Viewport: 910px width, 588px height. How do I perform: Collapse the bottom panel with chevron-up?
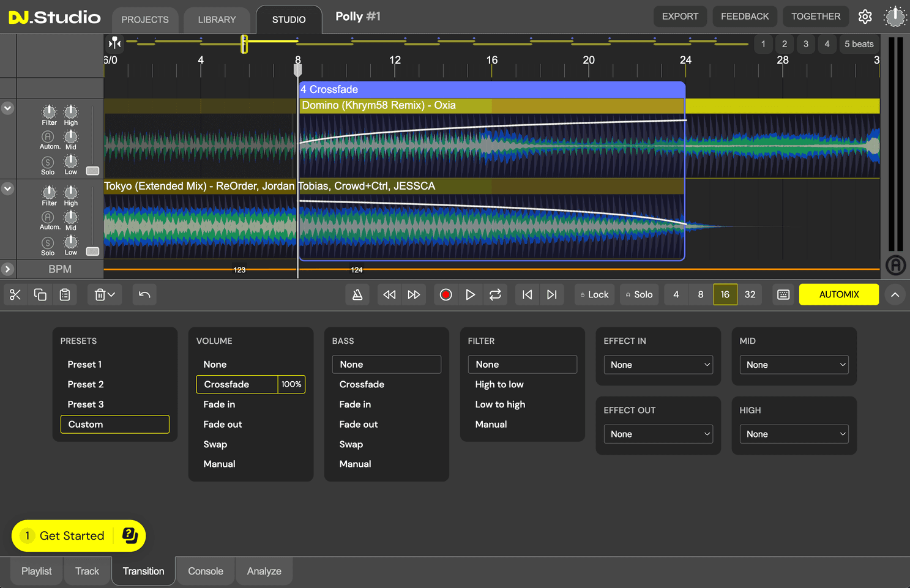(895, 295)
